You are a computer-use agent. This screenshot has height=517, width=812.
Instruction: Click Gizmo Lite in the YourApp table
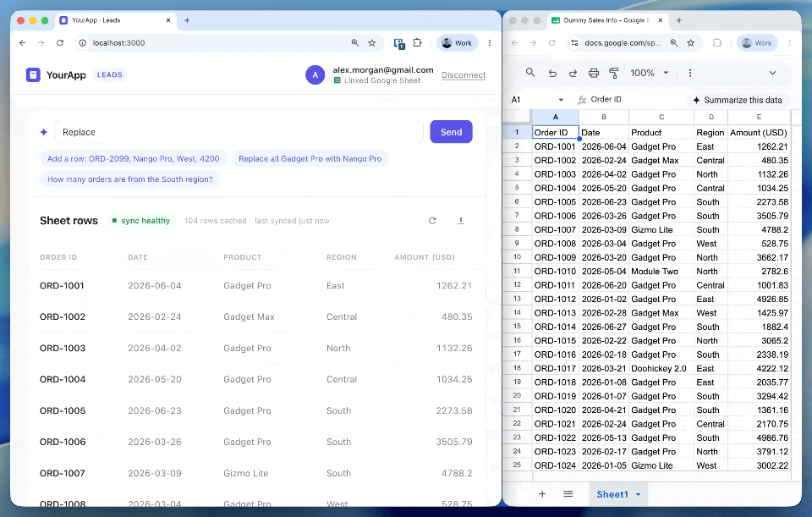pyautogui.click(x=246, y=473)
